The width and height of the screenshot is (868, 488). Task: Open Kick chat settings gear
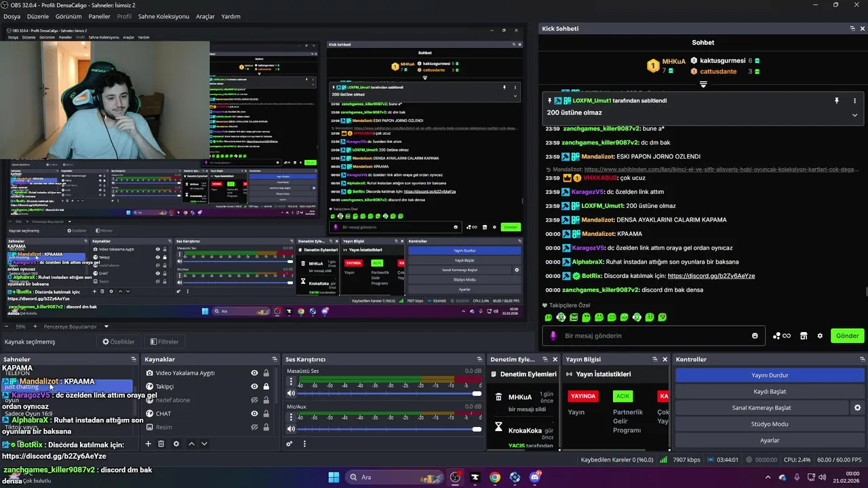point(820,335)
